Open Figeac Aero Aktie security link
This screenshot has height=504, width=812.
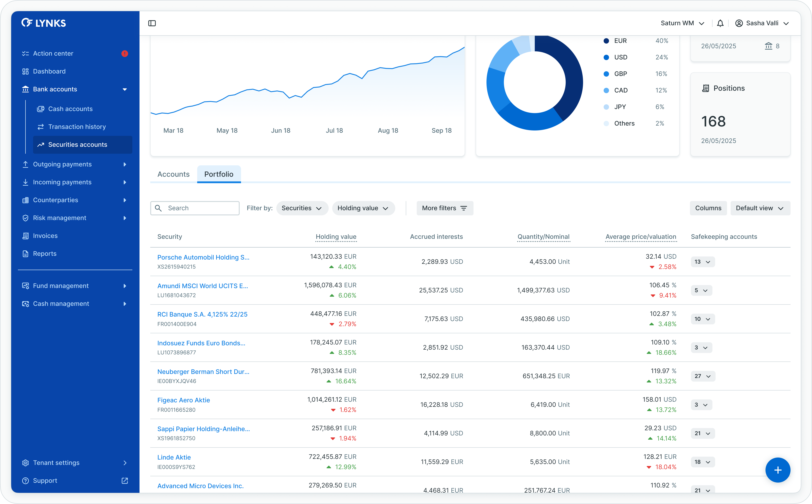[183, 400]
